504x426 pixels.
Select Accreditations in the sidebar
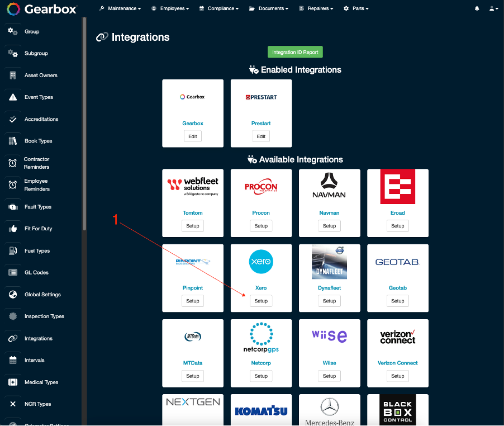[x=42, y=119]
